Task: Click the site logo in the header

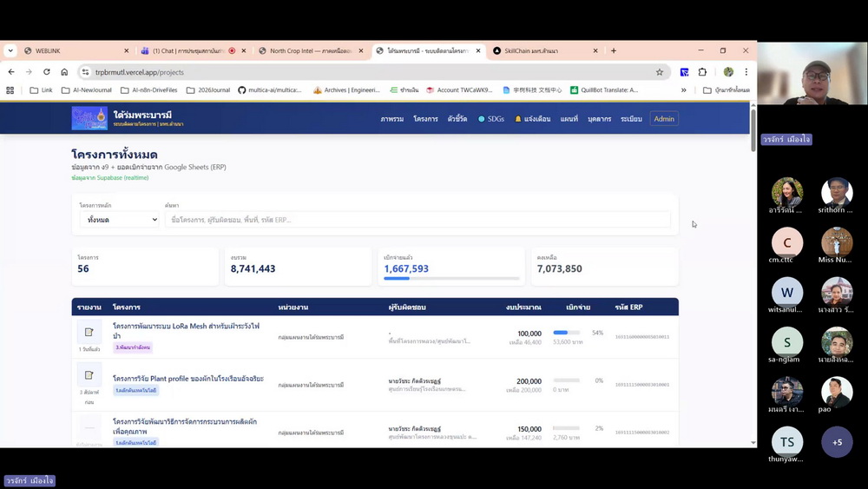Action: [89, 118]
